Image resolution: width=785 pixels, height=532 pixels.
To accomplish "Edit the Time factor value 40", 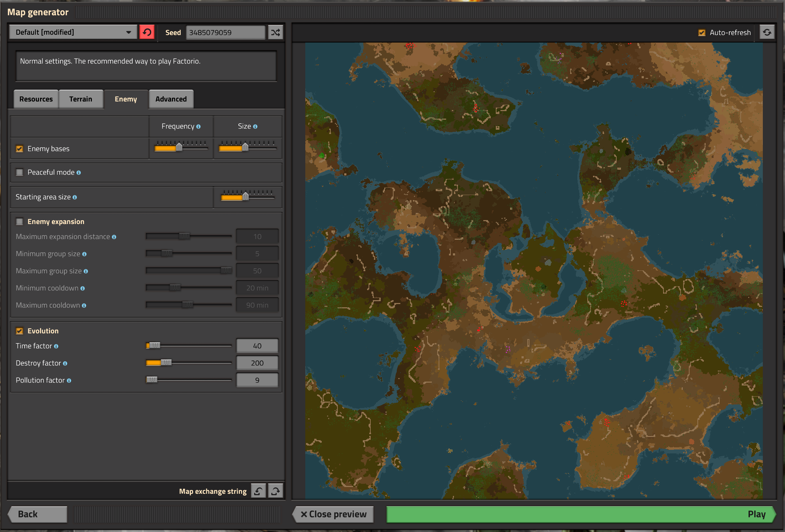I will coord(257,346).
